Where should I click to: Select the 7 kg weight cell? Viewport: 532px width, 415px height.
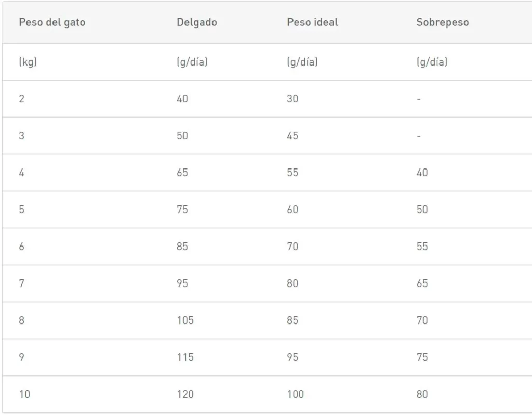point(22,283)
